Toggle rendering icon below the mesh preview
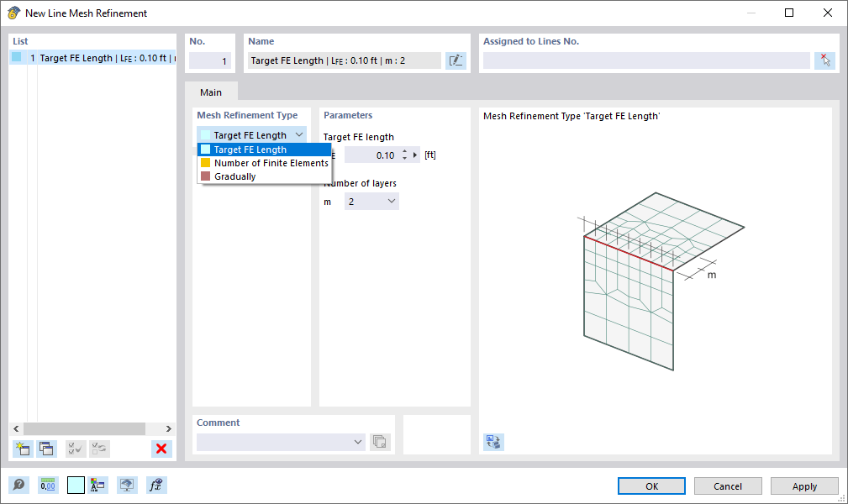This screenshot has height=504, width=848. pyautogui.click(x=493, y=441)
